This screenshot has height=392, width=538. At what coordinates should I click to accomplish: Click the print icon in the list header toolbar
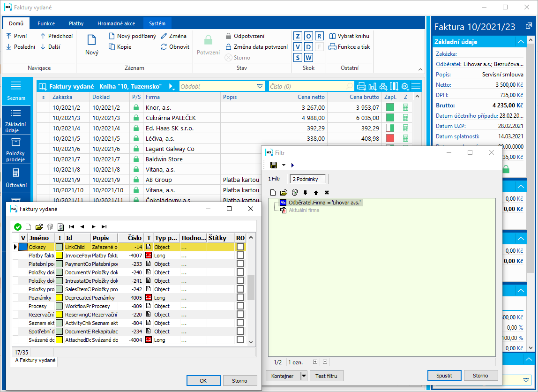point(361,86)
